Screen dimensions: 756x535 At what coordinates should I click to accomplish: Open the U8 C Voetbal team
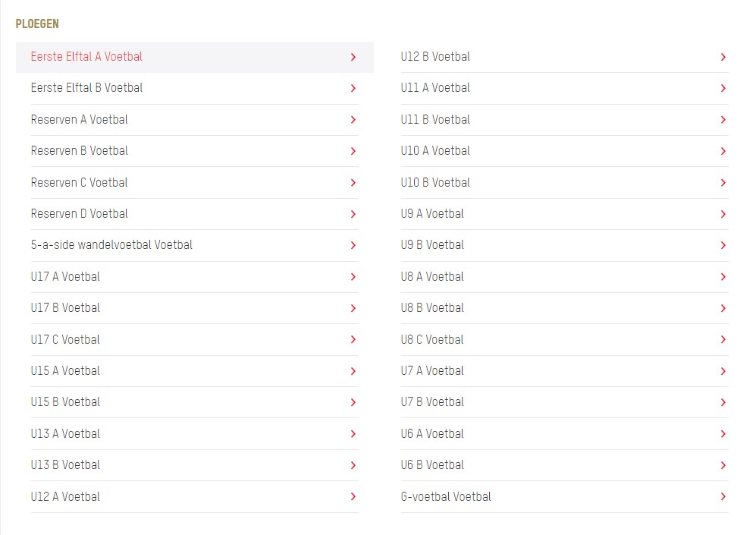(564, 340)
